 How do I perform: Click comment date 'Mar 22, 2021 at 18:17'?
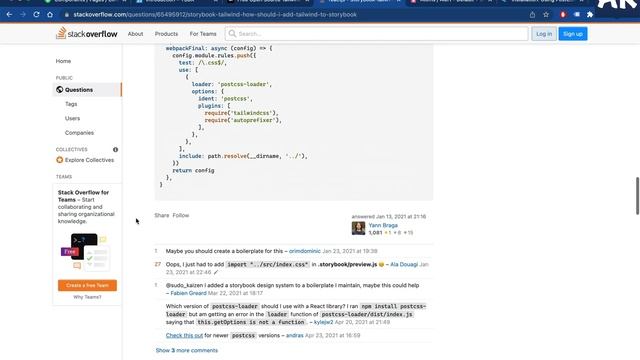236,293
